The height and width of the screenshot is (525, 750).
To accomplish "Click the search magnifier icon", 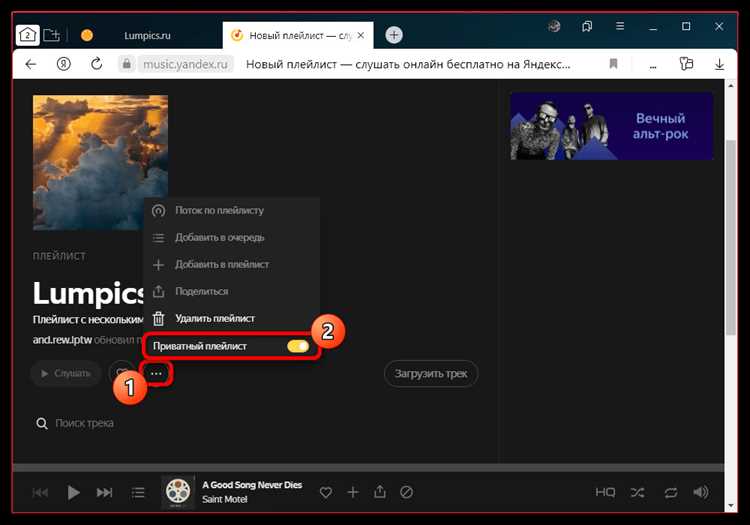I will (x=42, y=423).
